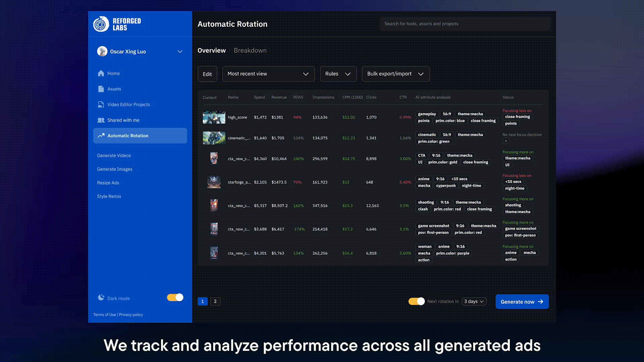Click the Dark mode moon icon
The width and height of the screenshot is (644, 362).
pyautogui.click(x=101, y=298)
